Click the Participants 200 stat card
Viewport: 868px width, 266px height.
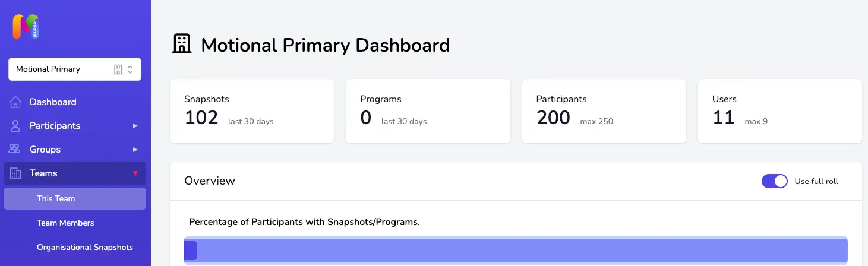pos(604,111)
